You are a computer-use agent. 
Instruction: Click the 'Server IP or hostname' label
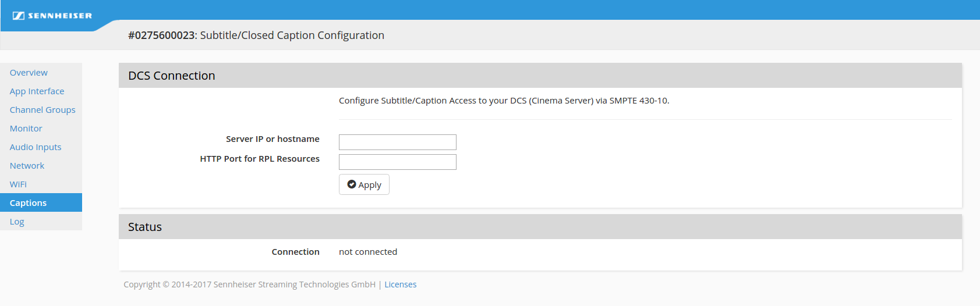pos(273,139)
